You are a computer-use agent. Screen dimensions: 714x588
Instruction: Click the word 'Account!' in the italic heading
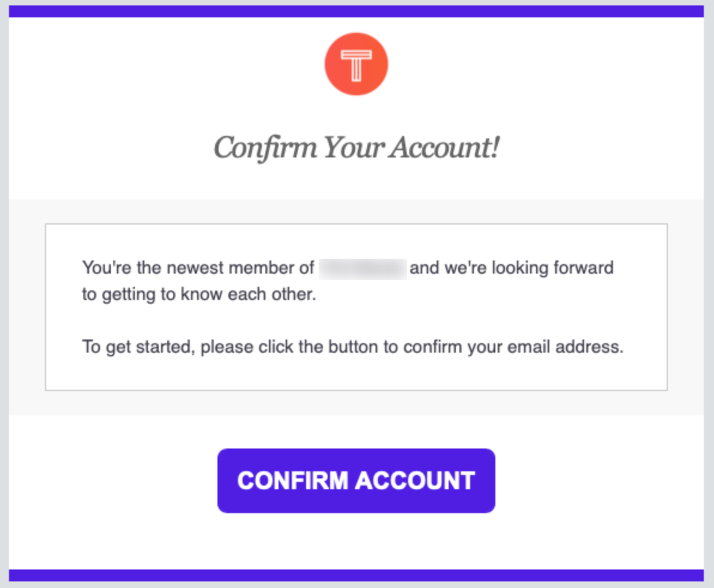pos(444,147)
